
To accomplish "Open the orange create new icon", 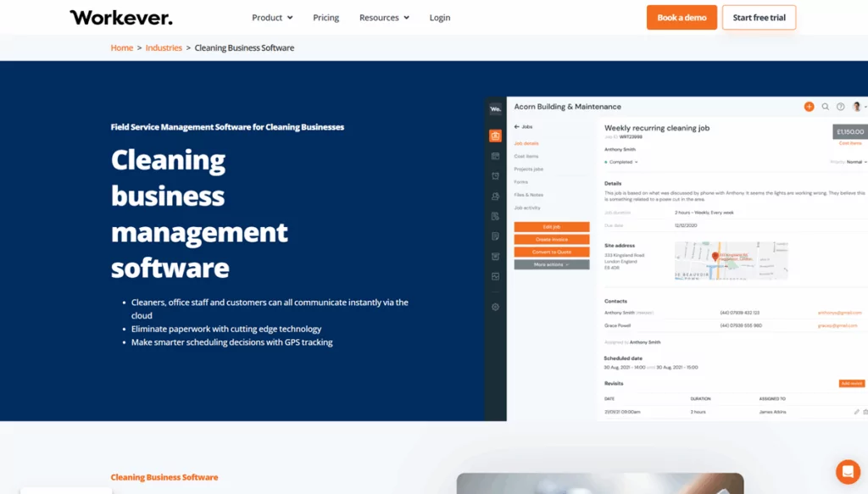I will pyautogui.click(x=808, y=106).
